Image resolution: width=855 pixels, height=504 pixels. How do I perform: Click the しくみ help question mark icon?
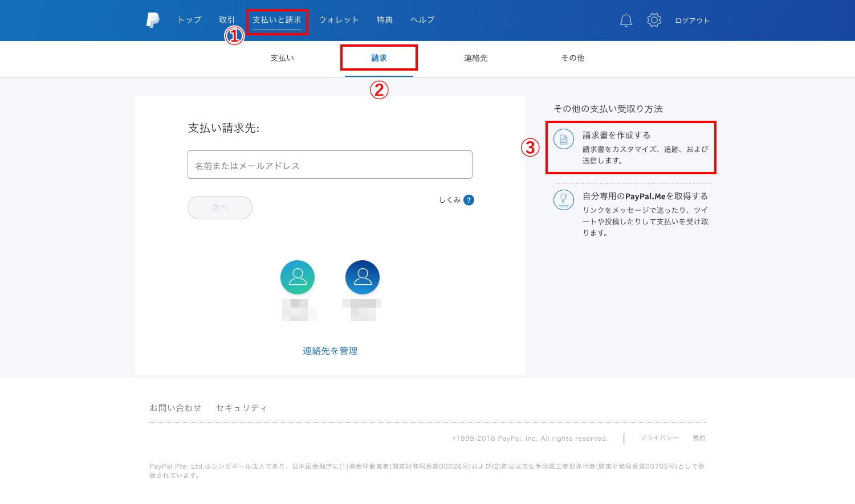click(x=469, y=200)
